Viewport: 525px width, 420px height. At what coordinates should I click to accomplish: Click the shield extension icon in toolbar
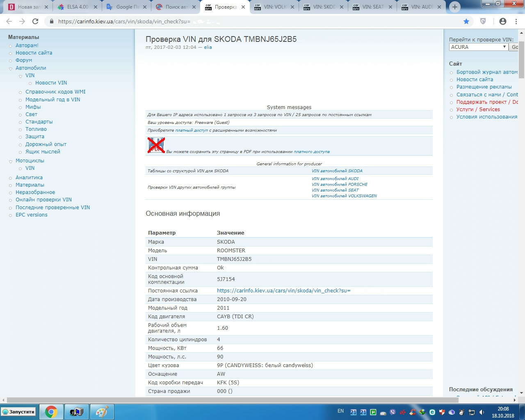pyautogui.click(x=483, y=21)
